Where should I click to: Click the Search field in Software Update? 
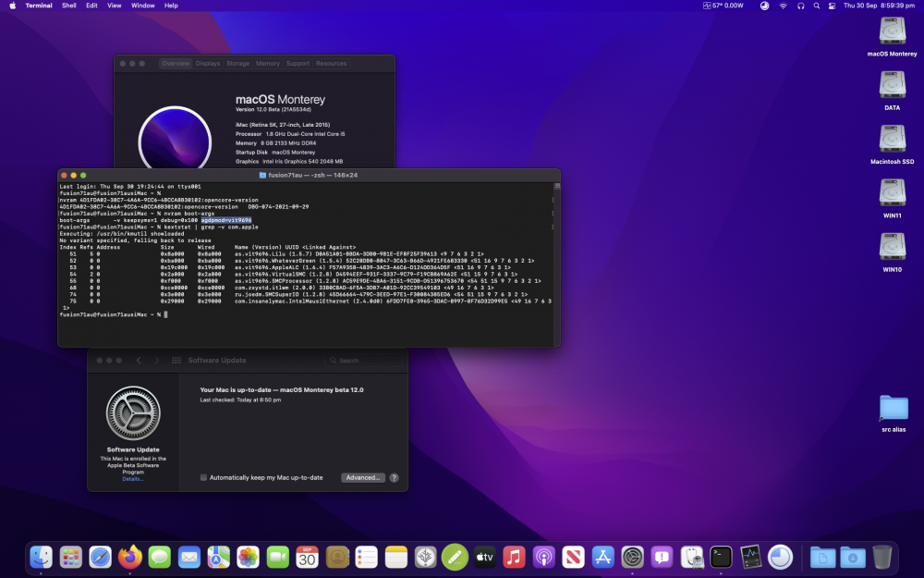(363, 361)
